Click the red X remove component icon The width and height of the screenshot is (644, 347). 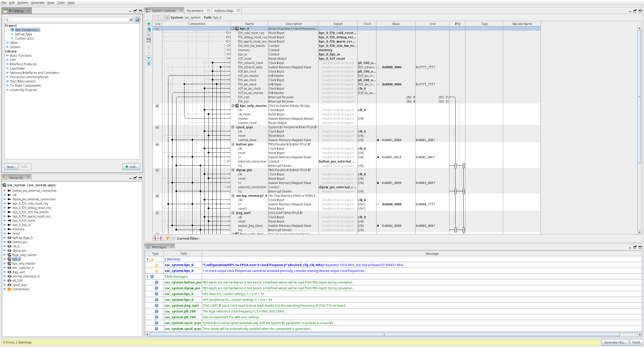tap(149, 35)
